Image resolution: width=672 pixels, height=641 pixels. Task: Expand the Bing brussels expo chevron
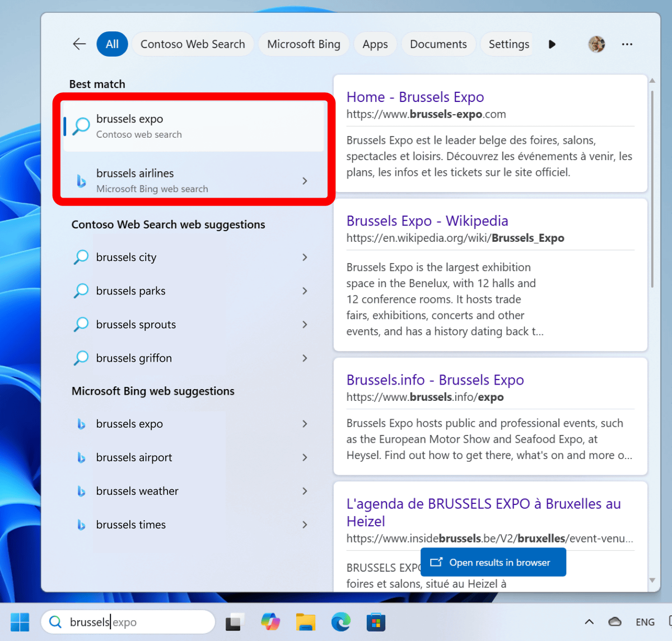(x=305, y=424)
